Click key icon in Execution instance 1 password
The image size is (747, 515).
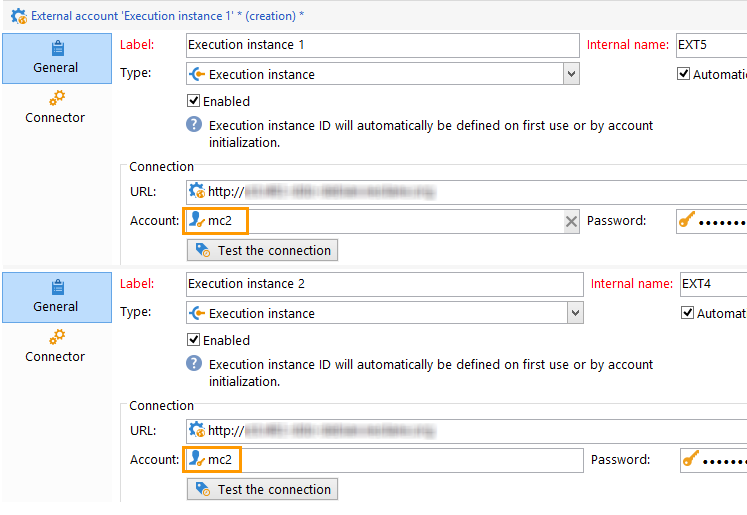pyautogui.click(x=686, y=221)
